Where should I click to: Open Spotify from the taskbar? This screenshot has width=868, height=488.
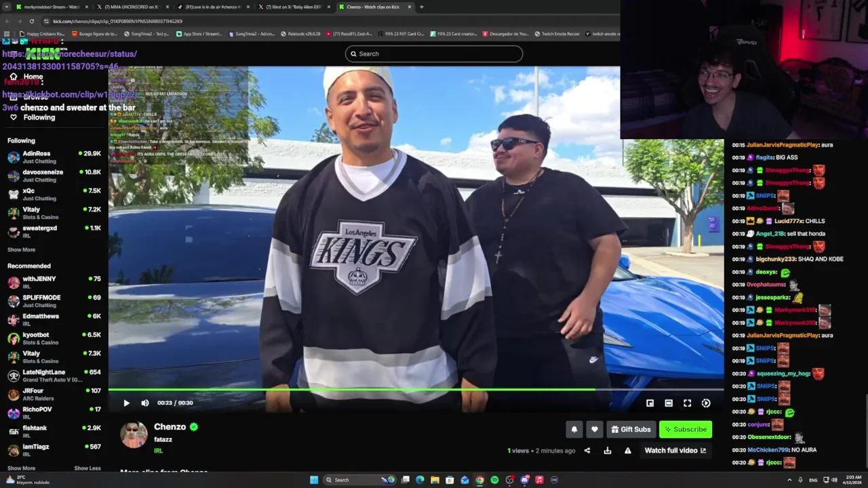(x=494, y=480)
